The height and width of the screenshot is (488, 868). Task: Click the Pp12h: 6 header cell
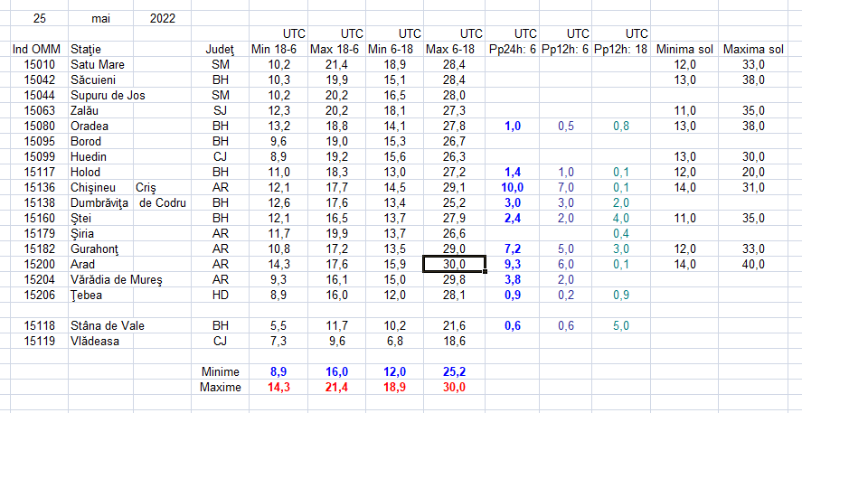(565, 49)
